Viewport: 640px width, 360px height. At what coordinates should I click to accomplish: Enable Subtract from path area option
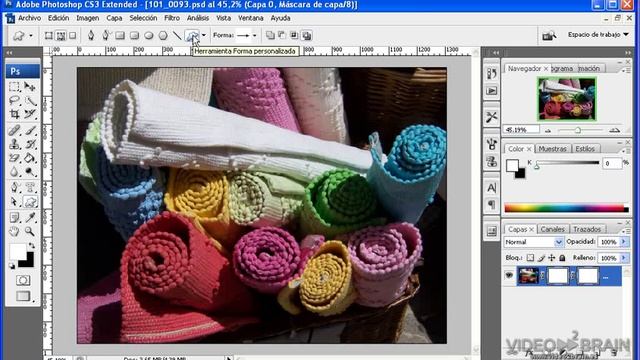point(282,36)
